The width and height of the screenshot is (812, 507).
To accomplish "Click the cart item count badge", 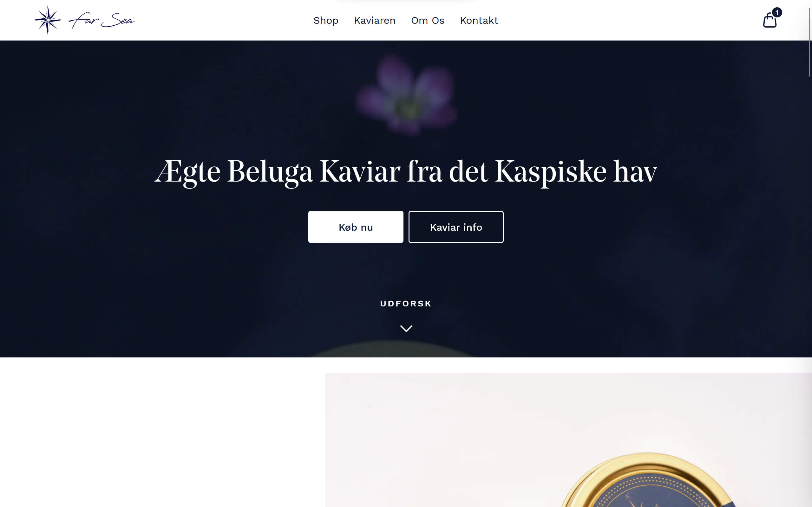I will coord(777,12).
